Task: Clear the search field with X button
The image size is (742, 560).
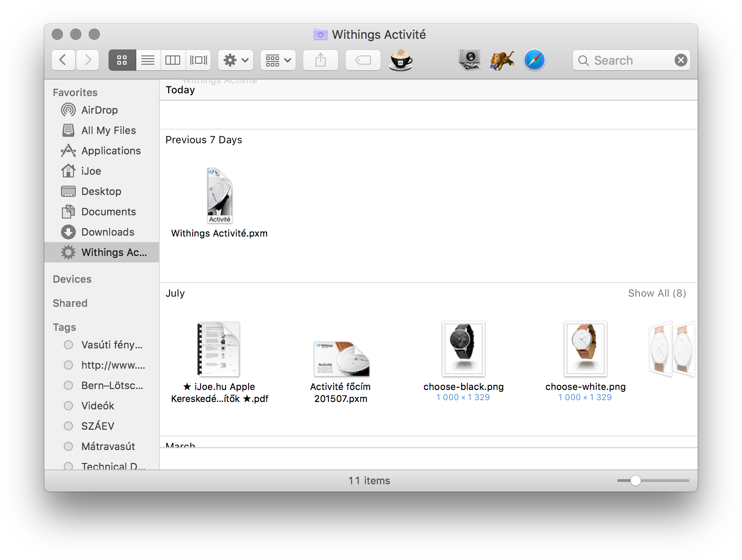Action: tap(681, 60)
